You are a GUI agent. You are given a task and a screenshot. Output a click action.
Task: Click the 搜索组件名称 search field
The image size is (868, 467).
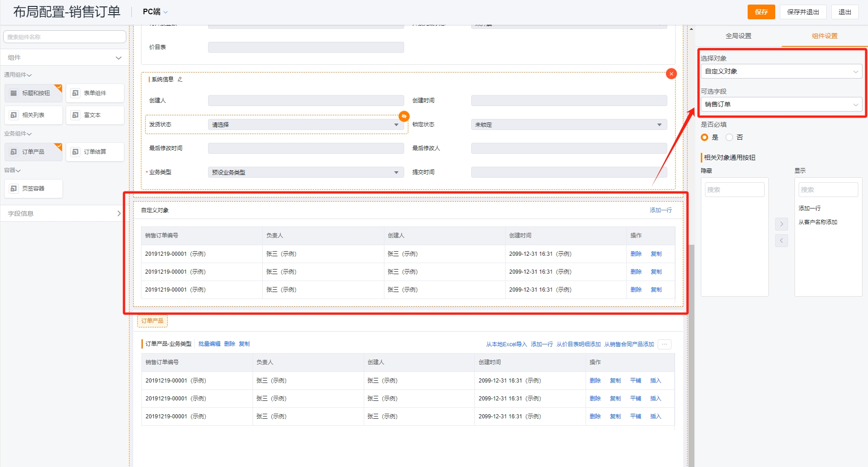(x=64, y=37)
